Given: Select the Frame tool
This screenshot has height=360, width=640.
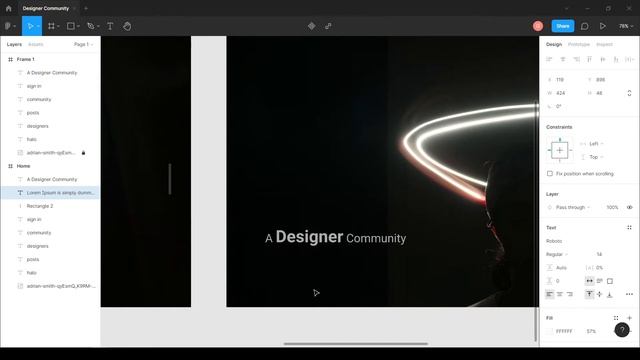Looking at the screenshot, I should 51,26.
